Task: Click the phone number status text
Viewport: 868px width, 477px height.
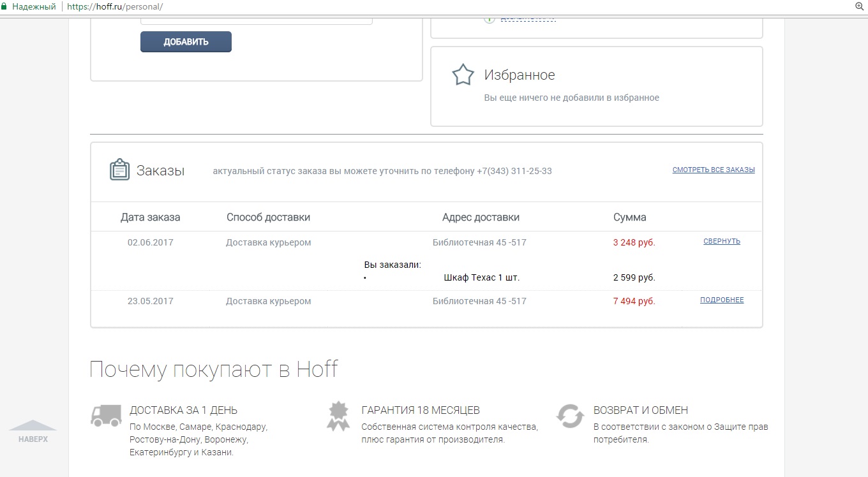Action: coord(382,171)
